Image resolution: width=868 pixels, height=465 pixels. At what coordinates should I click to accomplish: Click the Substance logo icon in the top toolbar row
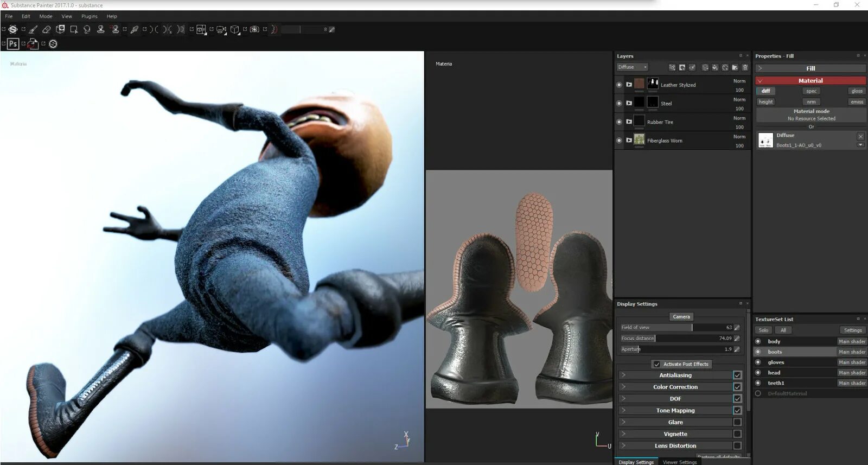coord(13,29)
